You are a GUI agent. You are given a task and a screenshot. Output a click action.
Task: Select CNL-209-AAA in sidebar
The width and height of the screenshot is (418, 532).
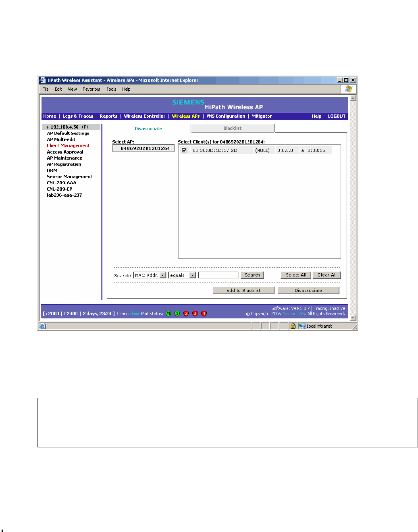62,183
